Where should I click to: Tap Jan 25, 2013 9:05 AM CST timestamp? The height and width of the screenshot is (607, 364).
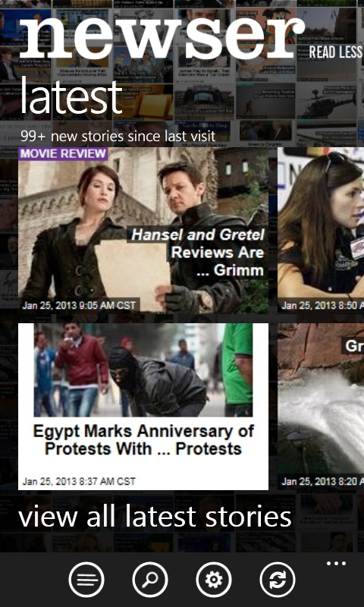tap(79, 305)
